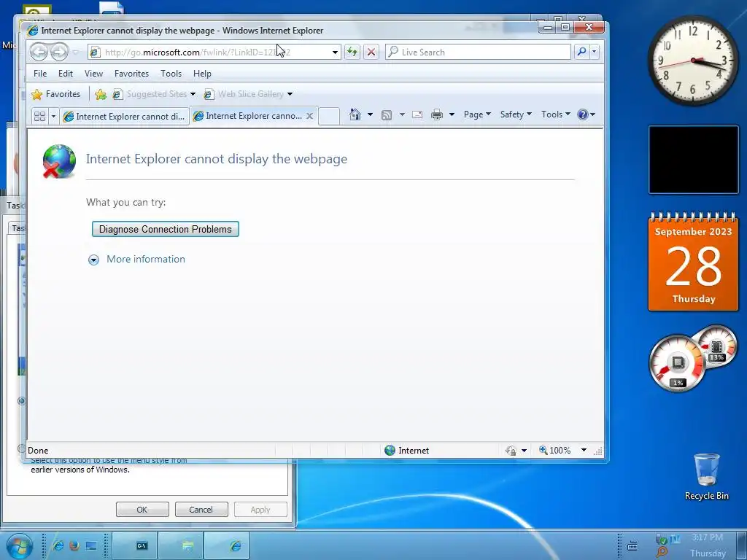Launch Internet Explorer from Quick Launch
This screenshot has width=747, height=560.
(58, 545)
